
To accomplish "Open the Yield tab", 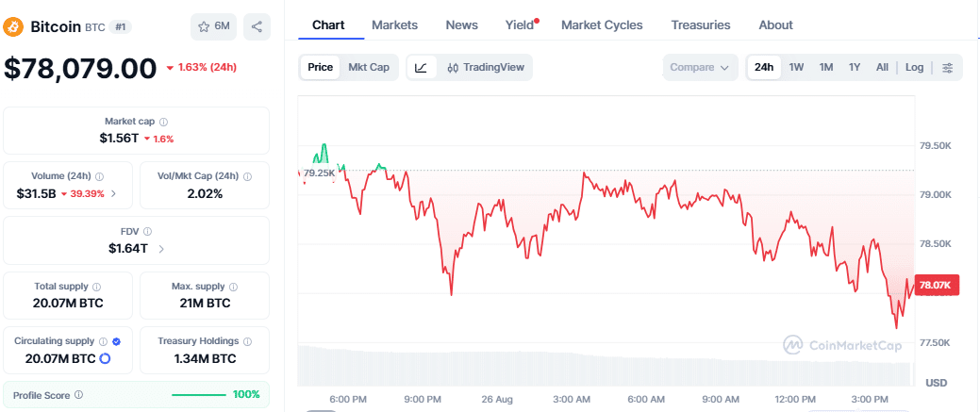I will click(522, 25).
